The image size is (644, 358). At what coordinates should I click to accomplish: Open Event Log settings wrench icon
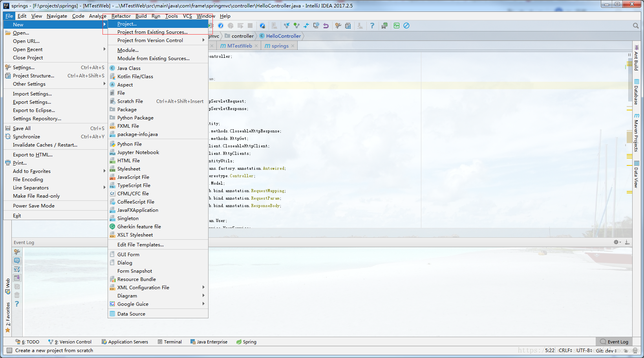[x=17, y=252]
